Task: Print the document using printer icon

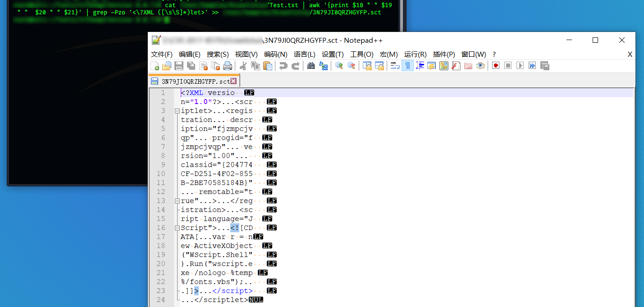Action: point(228,66)
